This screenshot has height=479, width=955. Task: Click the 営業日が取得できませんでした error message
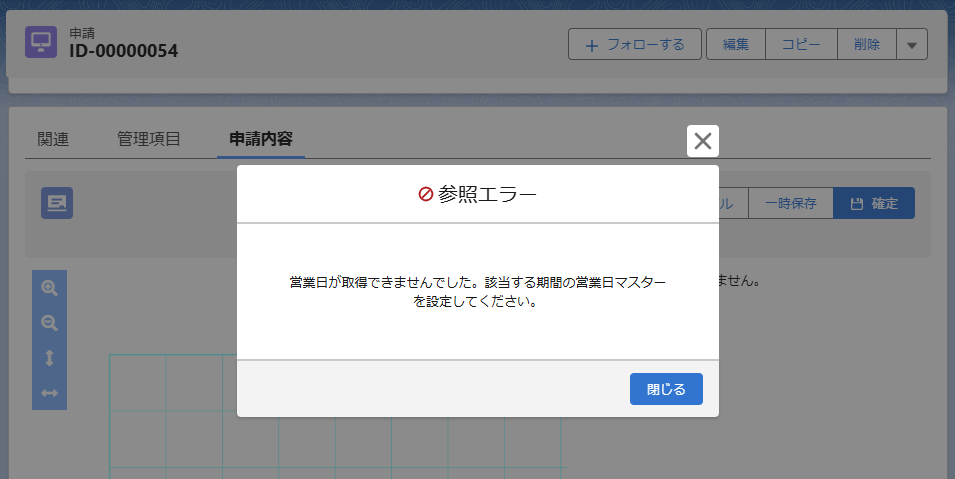[478, 292]
